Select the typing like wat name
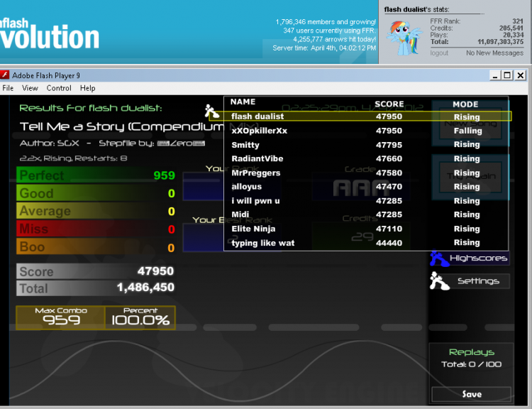Viewport: 532px width, 409px height. [263, 243]
